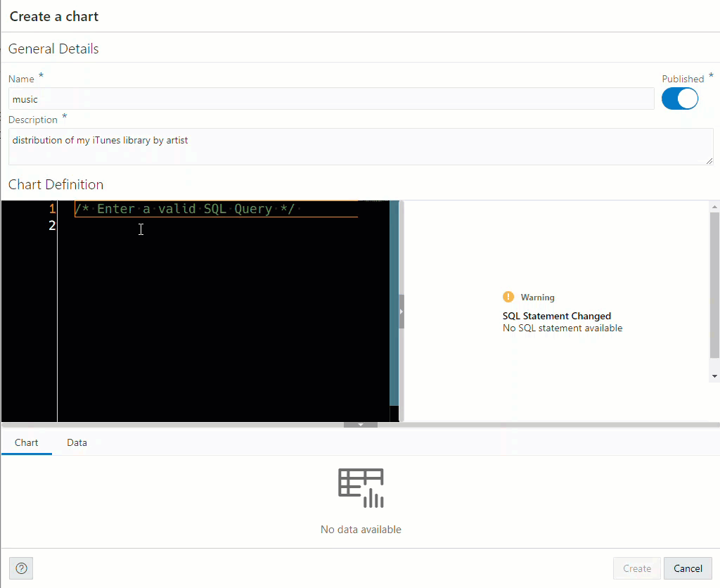Collapse the bottom panel splitter arrow
720x588 pixels.
pos(361,425)
